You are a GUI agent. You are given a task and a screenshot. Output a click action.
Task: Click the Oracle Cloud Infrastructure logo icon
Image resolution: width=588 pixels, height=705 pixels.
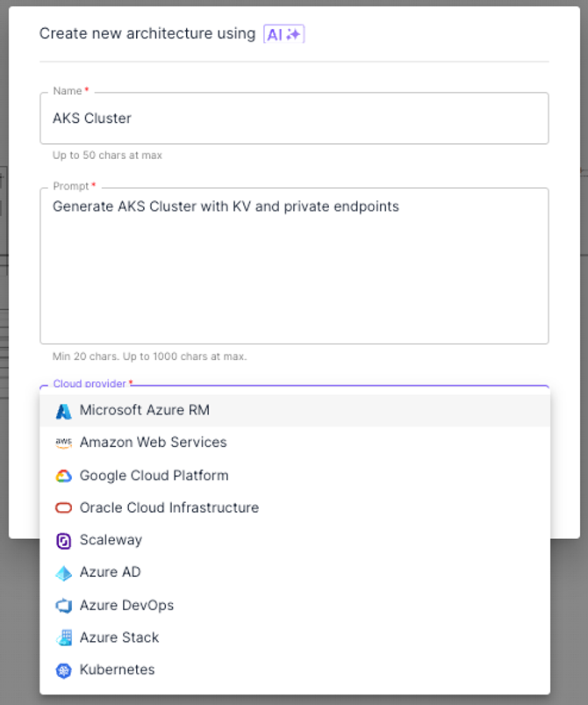point(63,508)
